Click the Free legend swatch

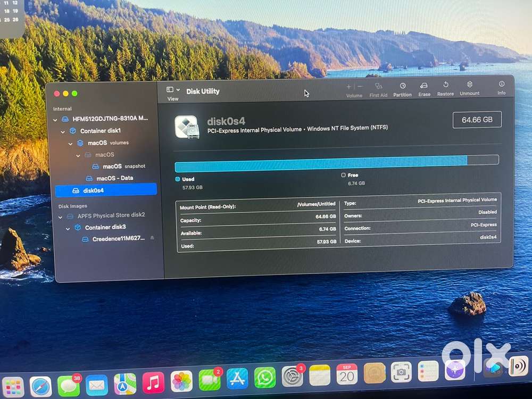[x=343, y=175]
